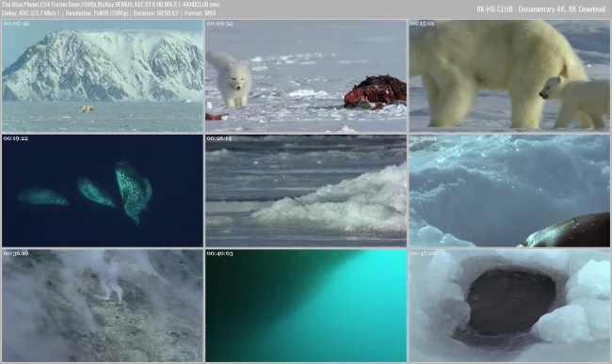Open the polar bear and cub thumbnail
This screenshot has width=612, height=364.
click(509, 76)
